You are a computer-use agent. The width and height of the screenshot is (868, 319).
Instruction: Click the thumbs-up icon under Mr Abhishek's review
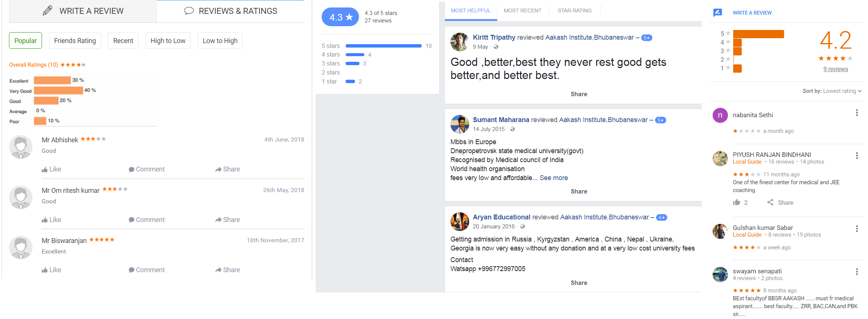tap(45, 170)
